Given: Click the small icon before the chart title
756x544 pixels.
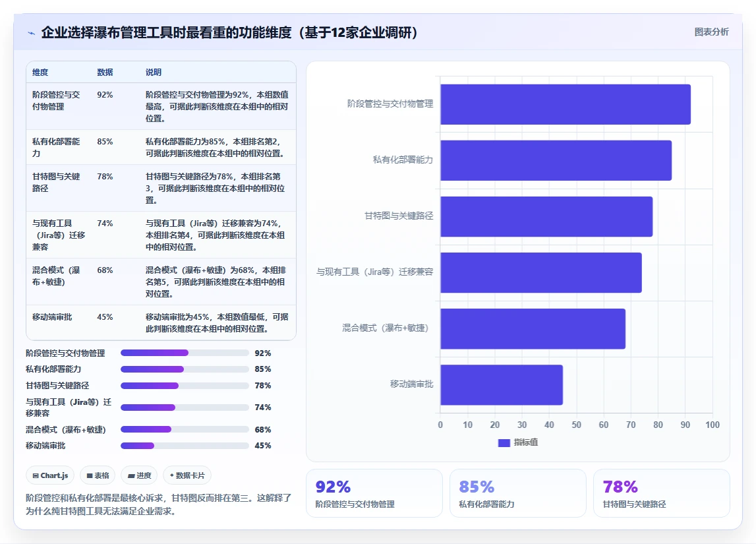Looking at the screenshot, I should pos(32,33).
